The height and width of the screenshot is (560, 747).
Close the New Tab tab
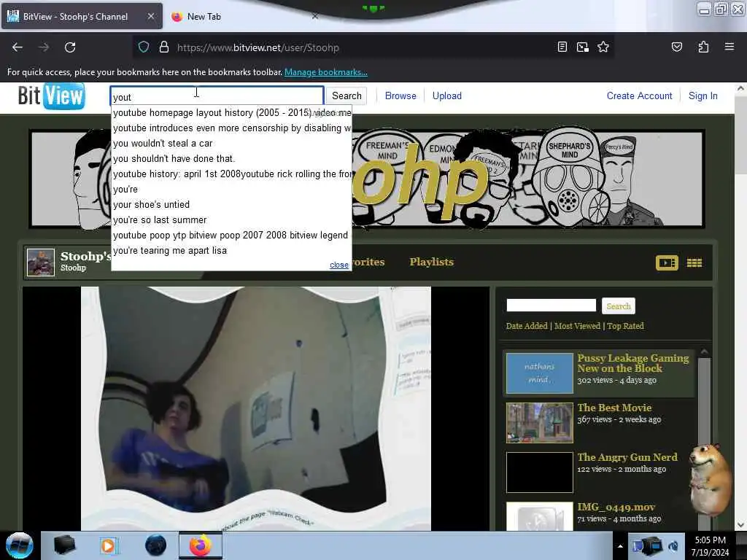(315, 16)
